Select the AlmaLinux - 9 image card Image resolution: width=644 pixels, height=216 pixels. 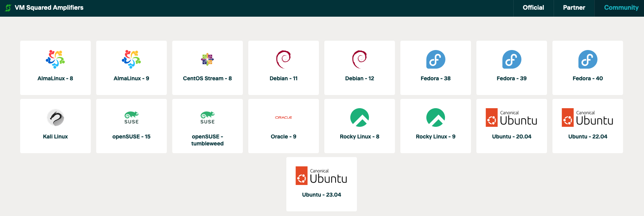click(132, 68)
